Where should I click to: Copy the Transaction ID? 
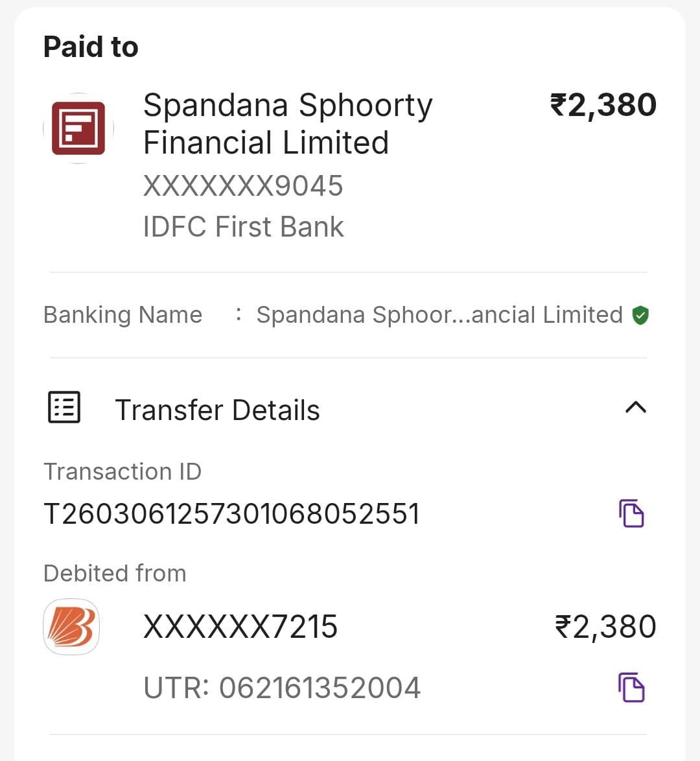(x=631, y=513)
